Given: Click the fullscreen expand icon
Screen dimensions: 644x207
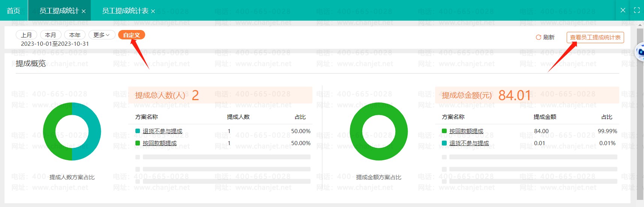Looking at the screenshot, I should pyautogui.click(x=636, y=10).
